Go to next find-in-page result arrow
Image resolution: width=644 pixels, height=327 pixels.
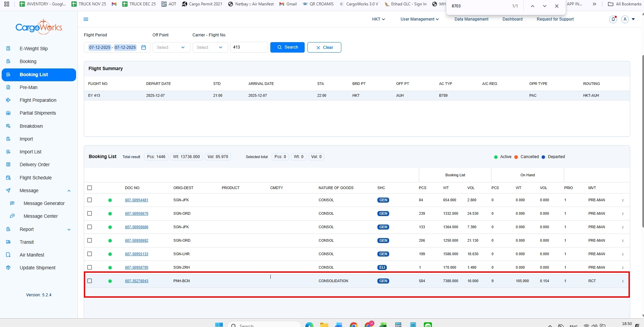544,6
